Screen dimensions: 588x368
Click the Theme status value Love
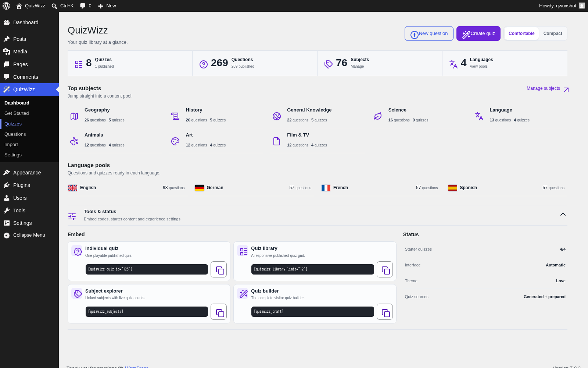point(561,281)
